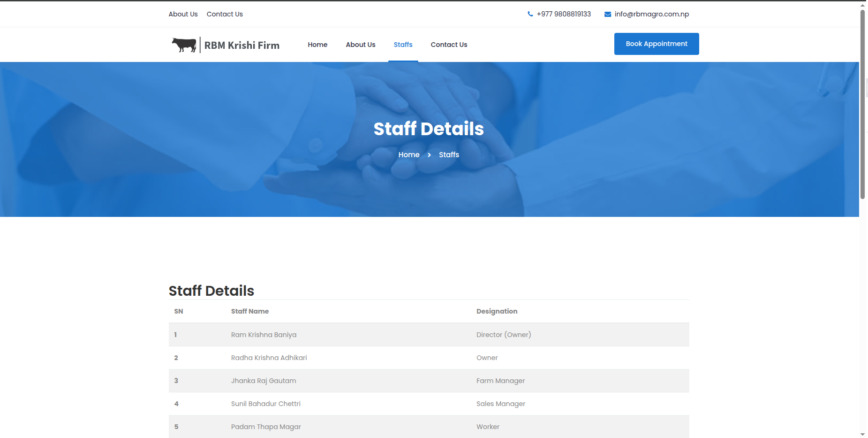868x438 pixels.
Task: Click the top bar Contact Us link
Action: (x=225, y=14)
